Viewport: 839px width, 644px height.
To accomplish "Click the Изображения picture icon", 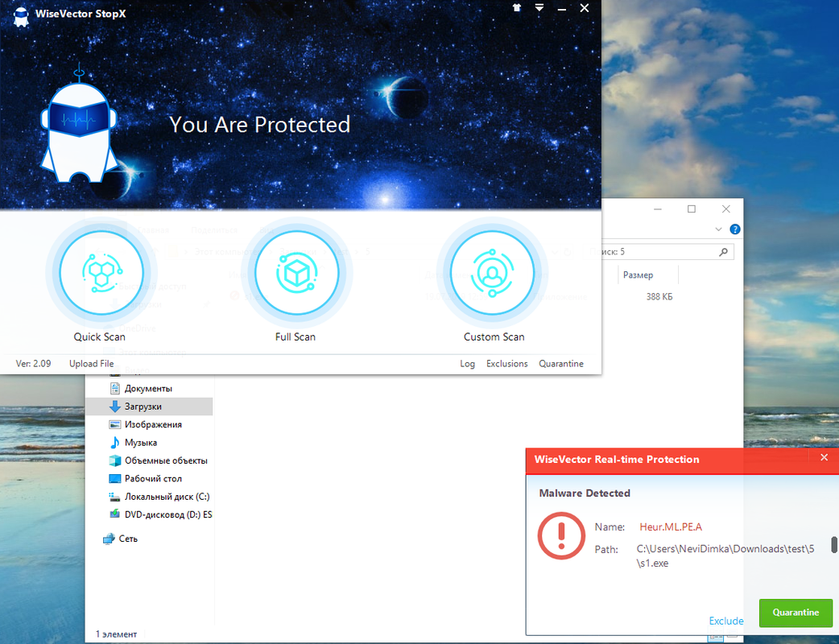I will (x=114, y=425).
